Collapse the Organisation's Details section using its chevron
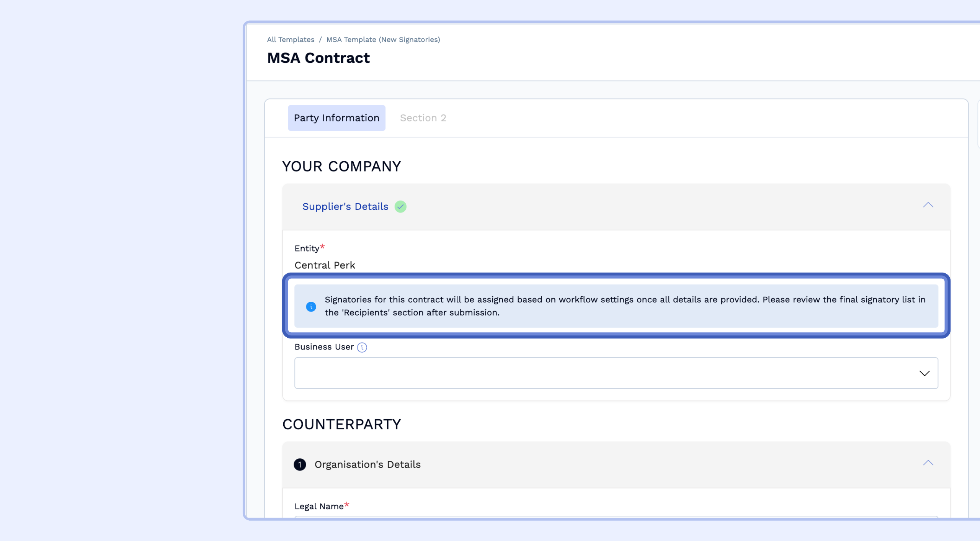Screen dimensions: 980x541 [928, 463]
